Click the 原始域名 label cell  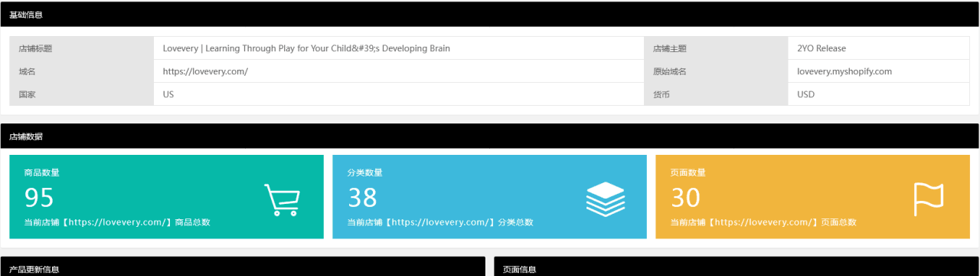pyautogui.click(x=716, y=71)
